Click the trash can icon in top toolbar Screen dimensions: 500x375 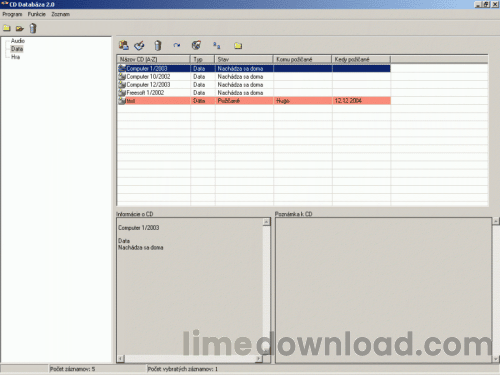point(33,28)
